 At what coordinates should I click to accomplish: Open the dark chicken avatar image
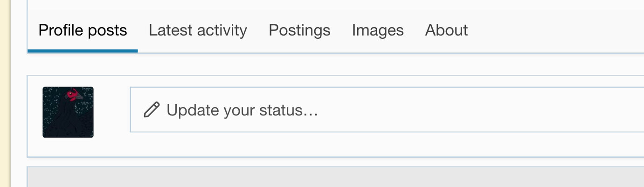point(68,112)
